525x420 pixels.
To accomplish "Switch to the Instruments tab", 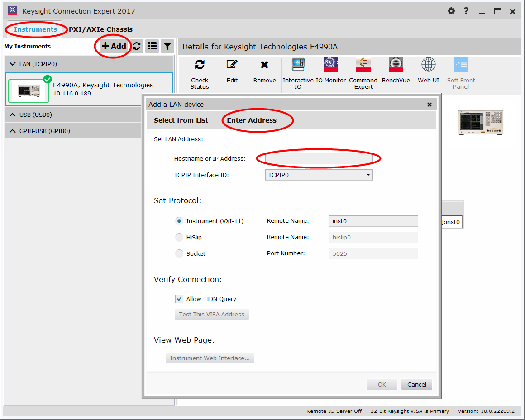I will 35,29.
